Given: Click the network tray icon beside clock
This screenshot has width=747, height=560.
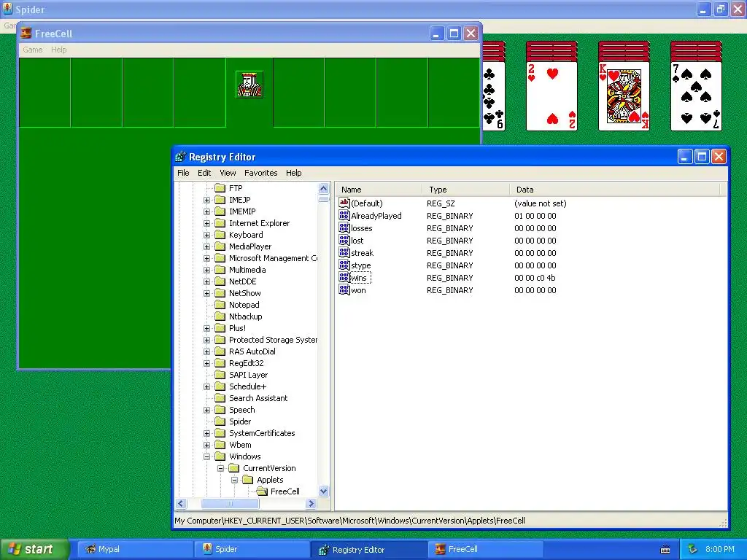Looking at the screenshot, I should 693,549.
